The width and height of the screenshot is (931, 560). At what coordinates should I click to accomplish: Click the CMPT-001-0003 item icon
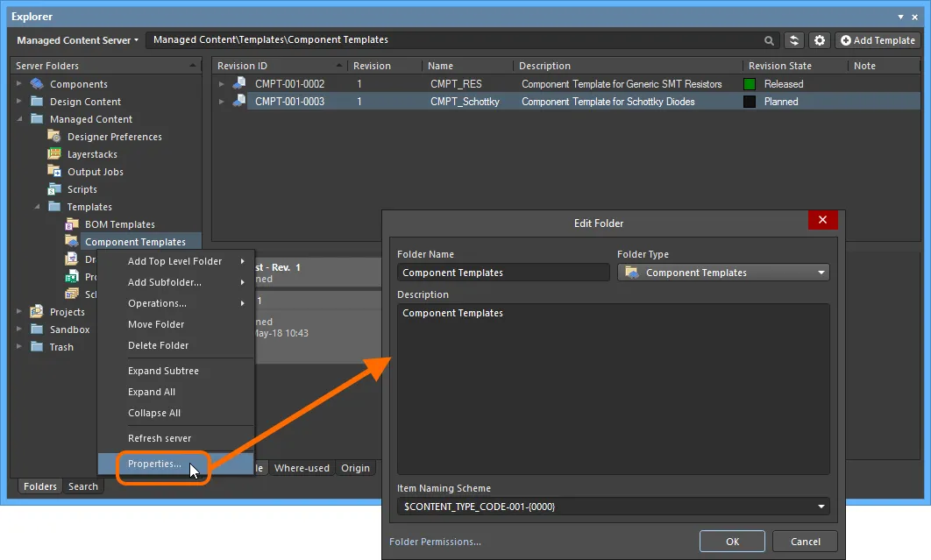[239, 101]
